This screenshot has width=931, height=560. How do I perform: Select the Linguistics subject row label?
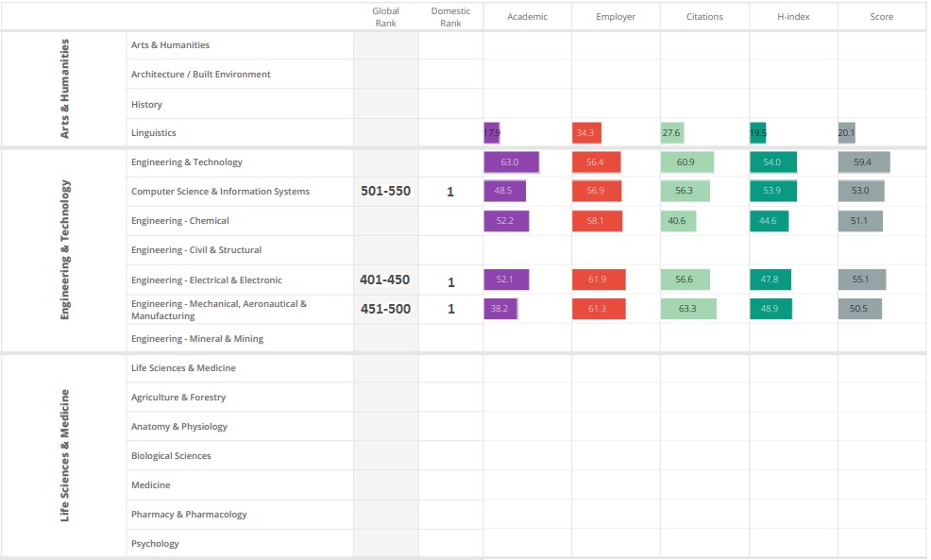(154, 133)
